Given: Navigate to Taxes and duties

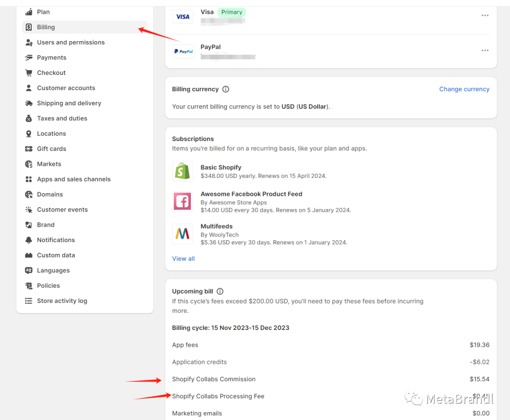Looking at the screenshot, I should click(62, 118).
